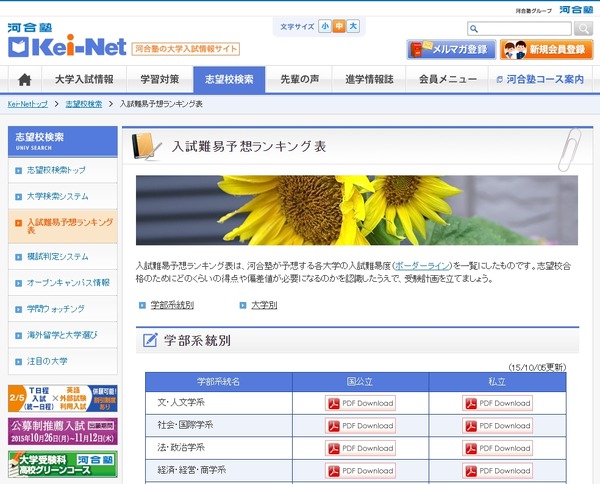600x484 pixels.
Task: Click the sunflower header image
Action: pos(357,210)
